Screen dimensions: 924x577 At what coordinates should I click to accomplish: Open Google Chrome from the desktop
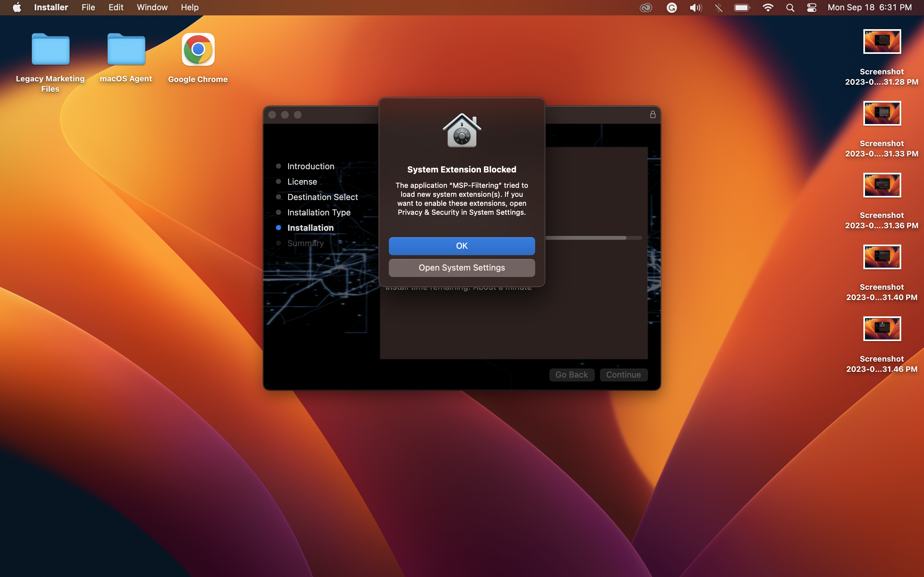point(197,49)
